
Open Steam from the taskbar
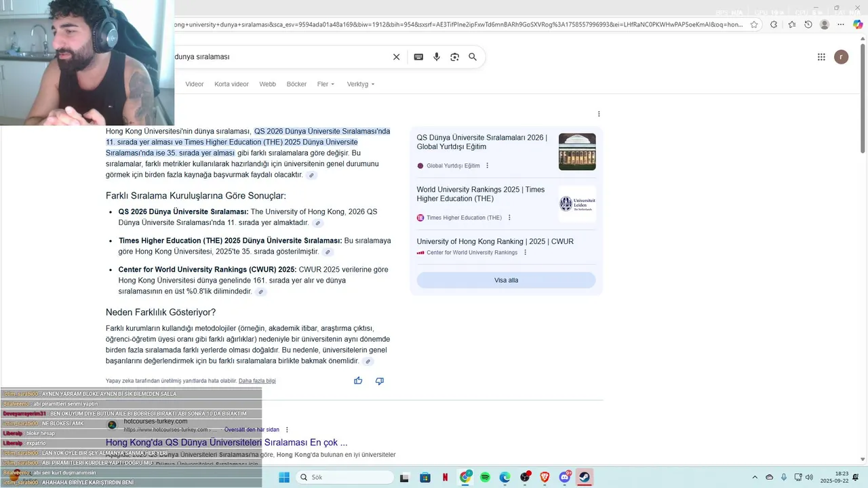tap(585, 477)
